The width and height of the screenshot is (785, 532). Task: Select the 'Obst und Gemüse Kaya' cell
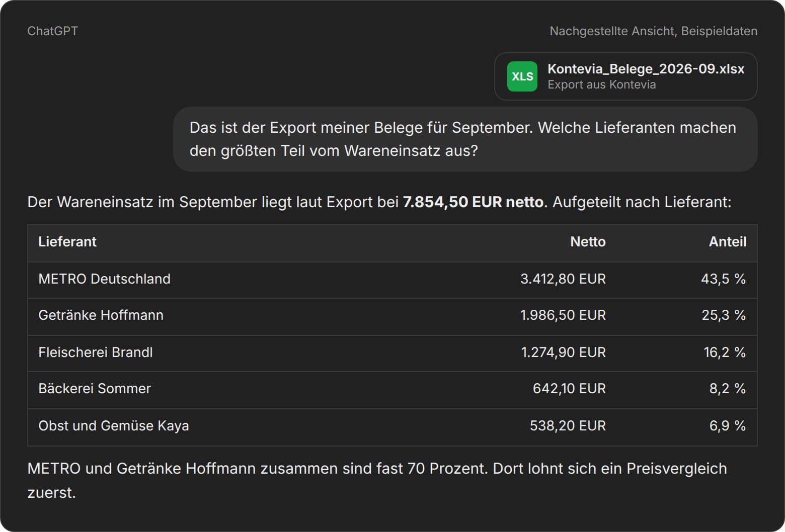[x=113, y=426]
